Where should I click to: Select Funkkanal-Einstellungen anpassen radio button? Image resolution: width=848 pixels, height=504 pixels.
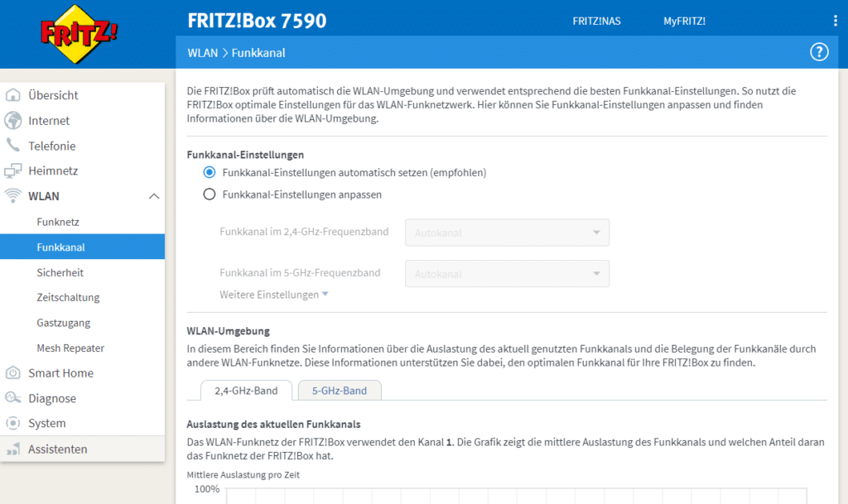click(210, 194)
